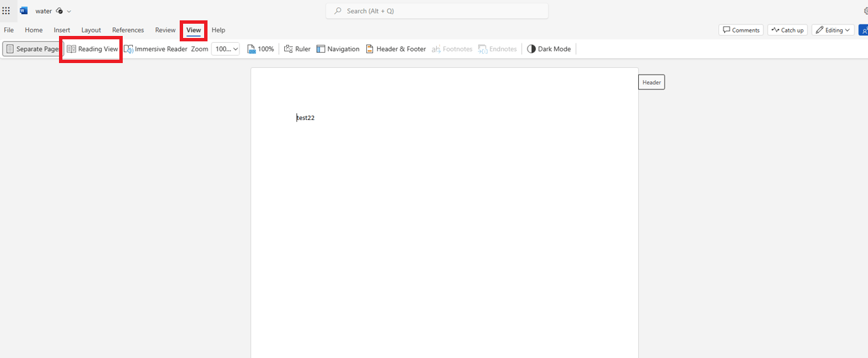
Task: Open the References tab
Action: tap(128, 30)
